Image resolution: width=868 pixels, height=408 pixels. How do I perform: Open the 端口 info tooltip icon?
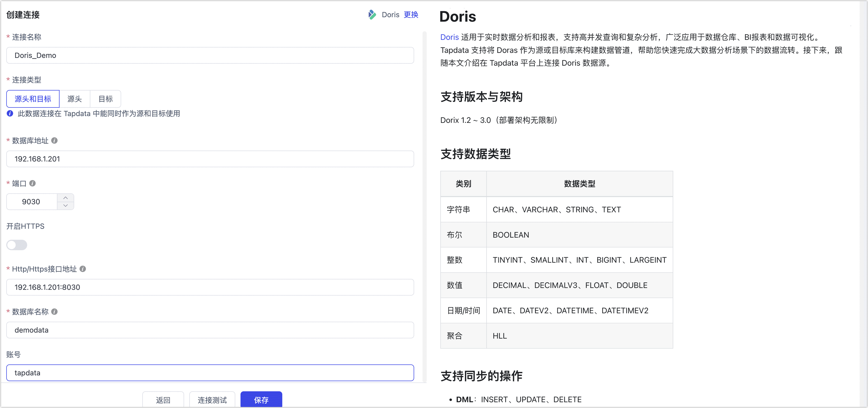[32, 183]
